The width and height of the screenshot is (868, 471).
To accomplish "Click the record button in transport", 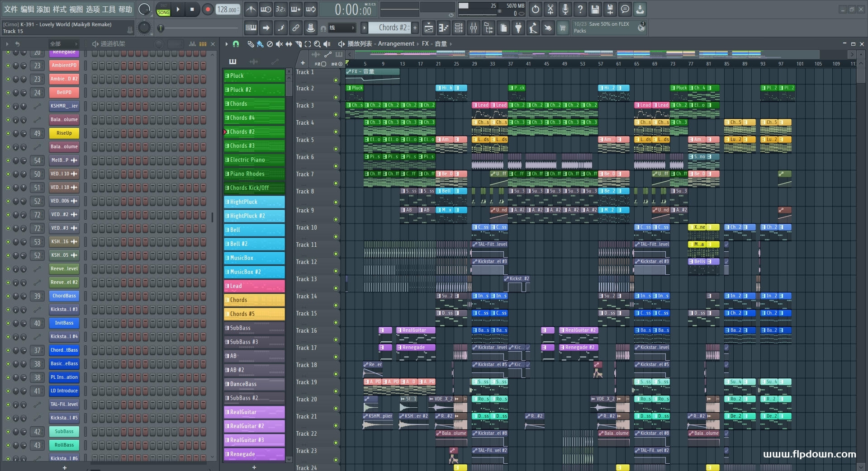I will coord(208,9).
